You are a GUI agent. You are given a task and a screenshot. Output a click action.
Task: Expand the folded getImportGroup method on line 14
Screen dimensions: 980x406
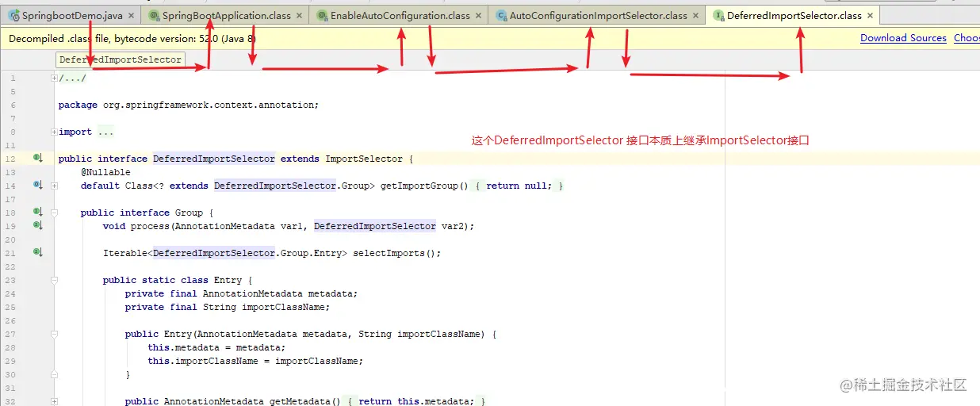[x=54, y=186]
